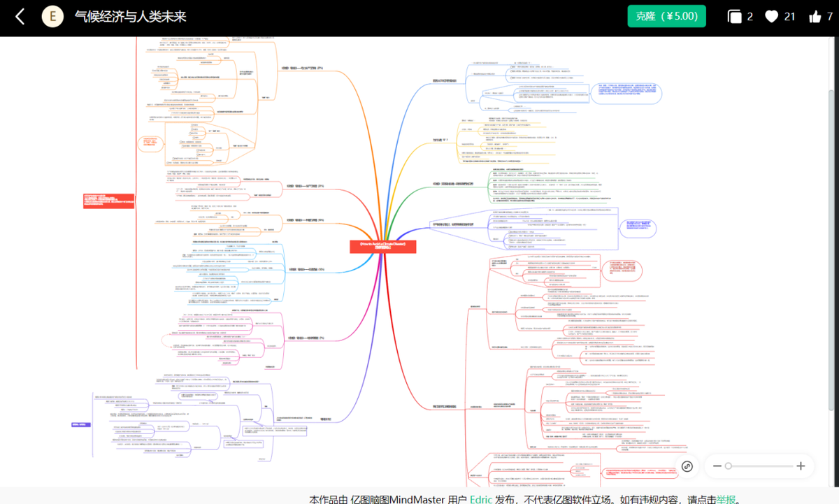
Task: Open the author's "E" avatar profile
Action: coord(53,17)
